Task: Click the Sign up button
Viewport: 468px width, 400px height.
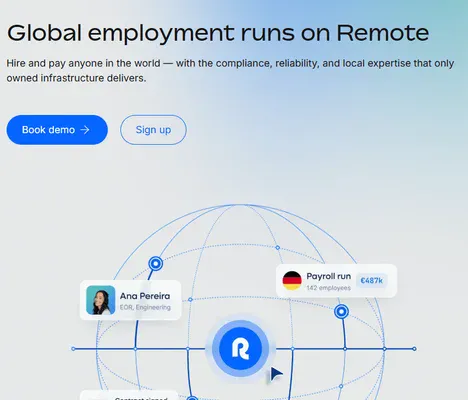Action: click(x=153, y=130)
